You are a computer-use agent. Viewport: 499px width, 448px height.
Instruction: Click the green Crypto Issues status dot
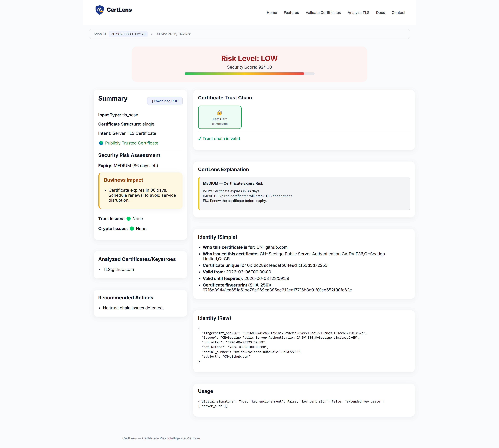click(x=132, y=228)
